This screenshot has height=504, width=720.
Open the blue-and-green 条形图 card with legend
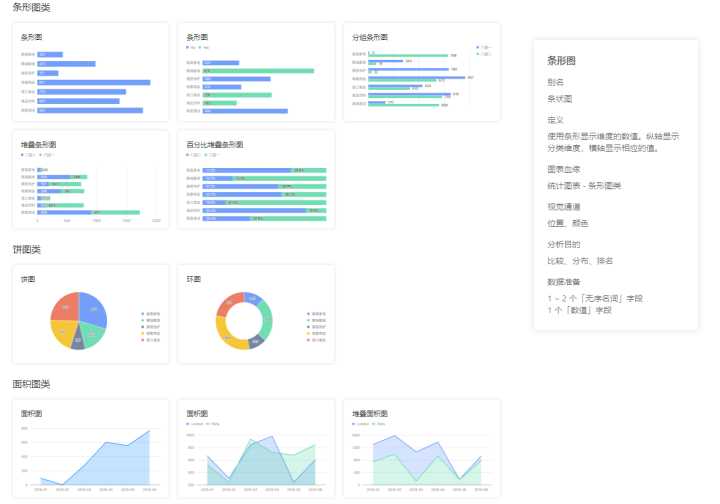(x=256, y=72)
